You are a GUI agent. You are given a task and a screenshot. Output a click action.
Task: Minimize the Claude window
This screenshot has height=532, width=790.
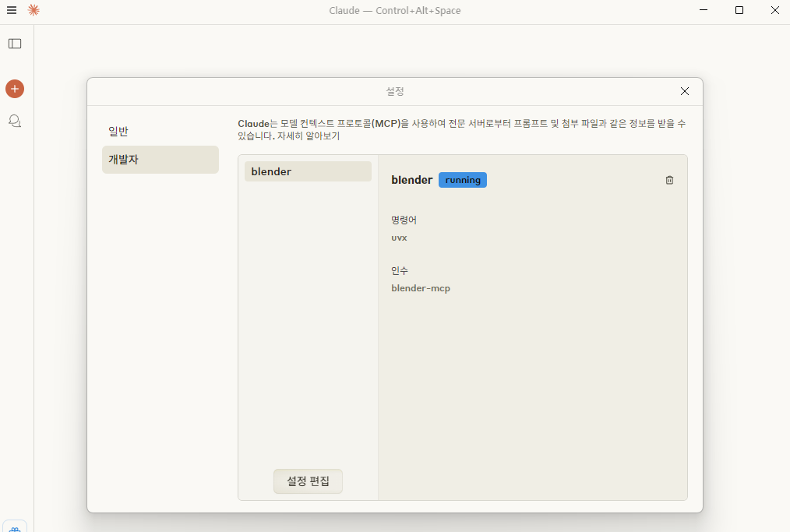(704, 10)
